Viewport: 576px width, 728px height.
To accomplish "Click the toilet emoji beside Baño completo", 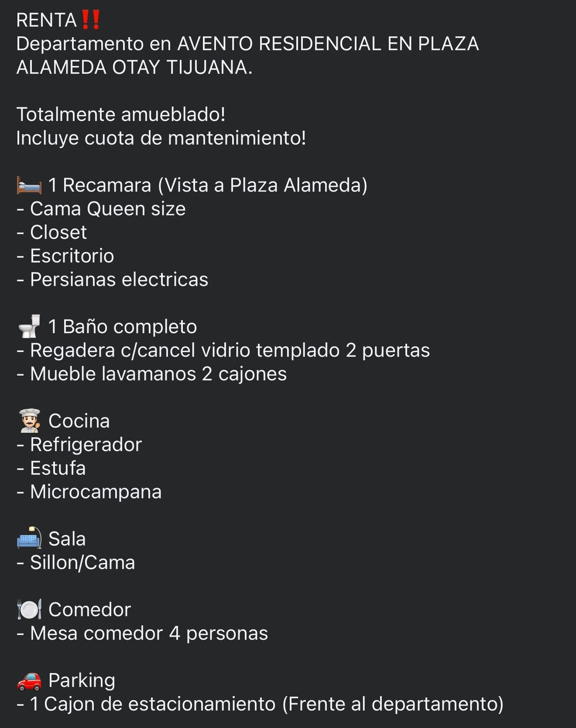I will [29, 326].
